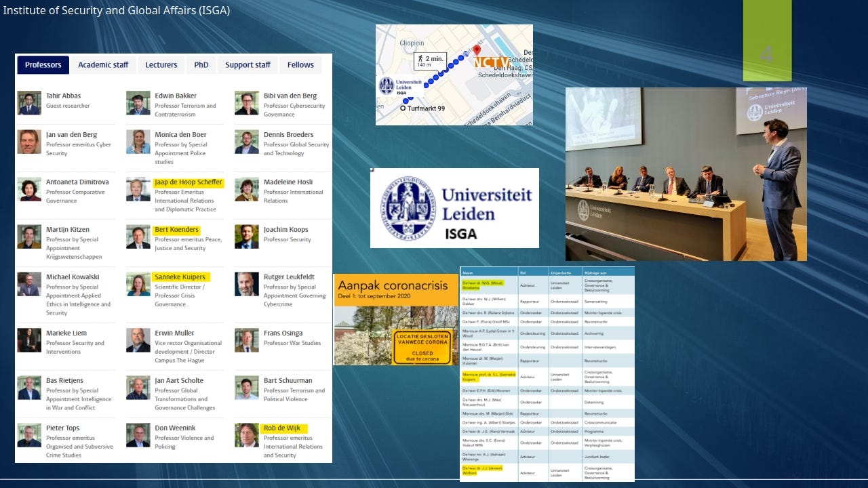
Task: Click the Universiteit Leiden ISGA map marker
Action: tap(399, 87)
